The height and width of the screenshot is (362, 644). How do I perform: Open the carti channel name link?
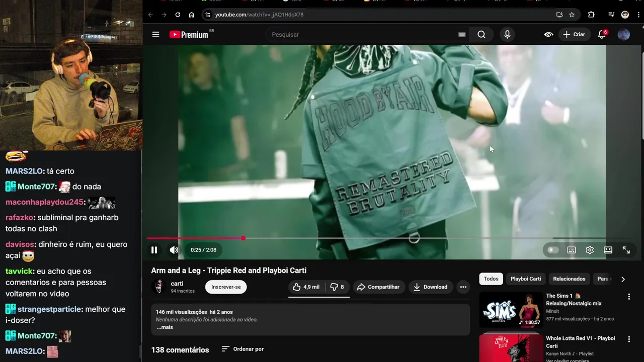(x=177, y=284)
